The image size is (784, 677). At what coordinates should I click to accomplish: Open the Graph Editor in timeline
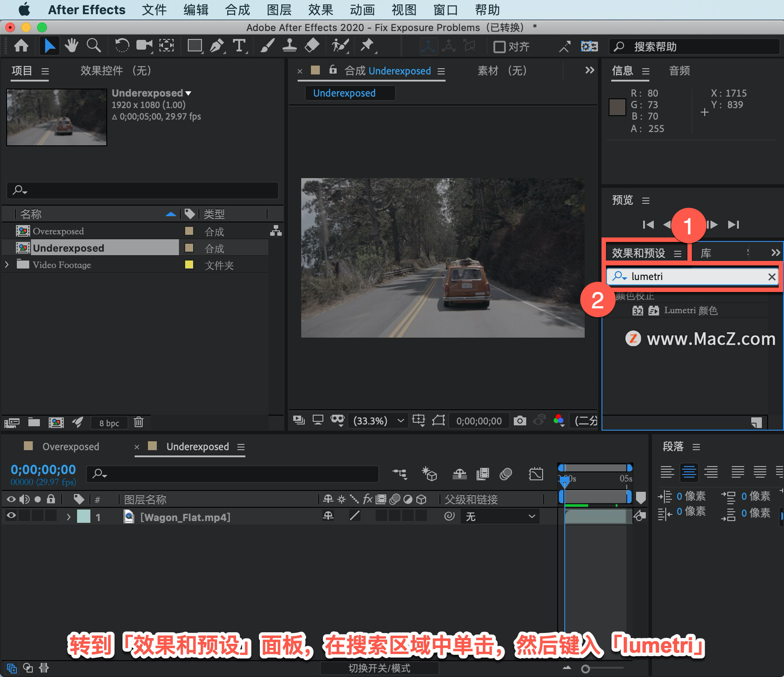[x=536, y=474]
